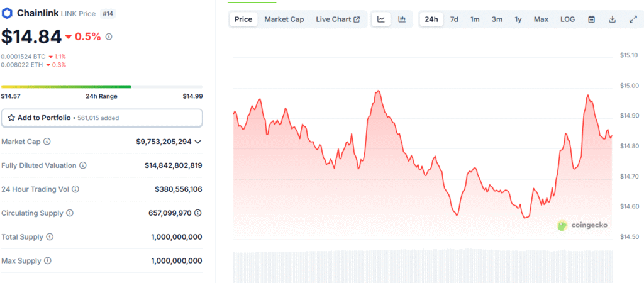
Task: Open the Total Supply info icon
Action: (50, 237)
